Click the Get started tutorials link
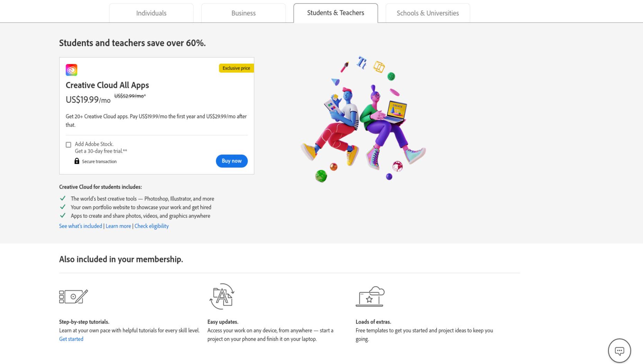 (x=71, y=339)
